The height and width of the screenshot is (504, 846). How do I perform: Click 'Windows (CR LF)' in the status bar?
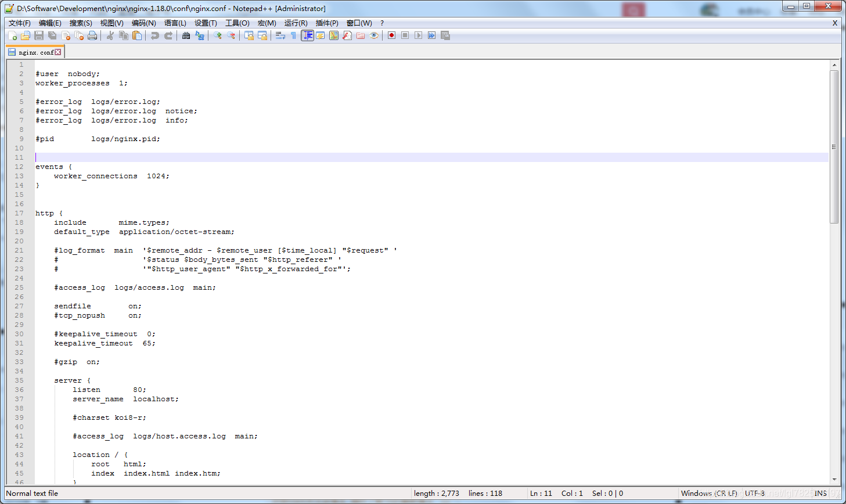click(709, 494)
